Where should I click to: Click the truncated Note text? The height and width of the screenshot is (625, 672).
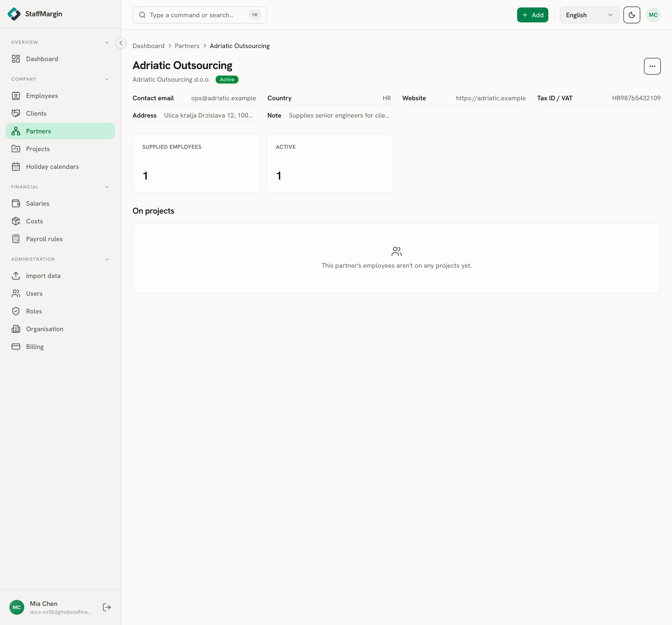[339, 115]
